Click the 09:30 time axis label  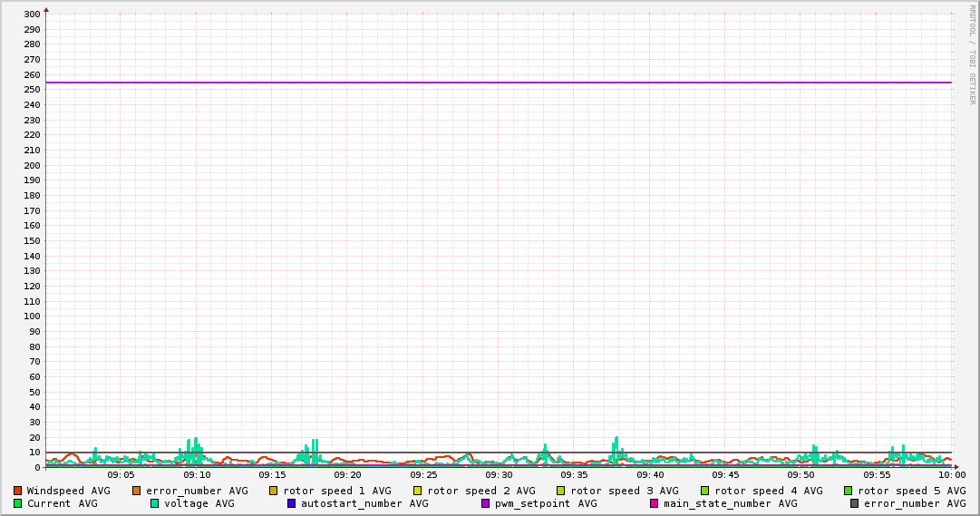(x=499, y=474)
